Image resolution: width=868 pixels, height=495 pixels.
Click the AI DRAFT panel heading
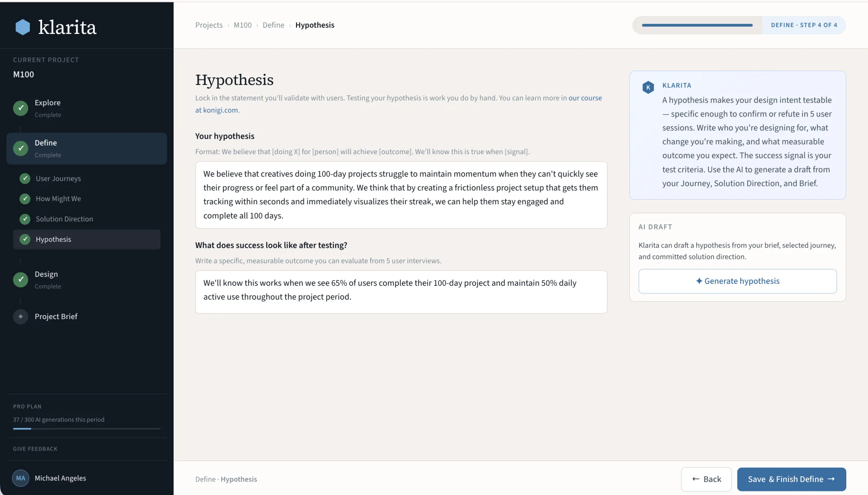655,227
